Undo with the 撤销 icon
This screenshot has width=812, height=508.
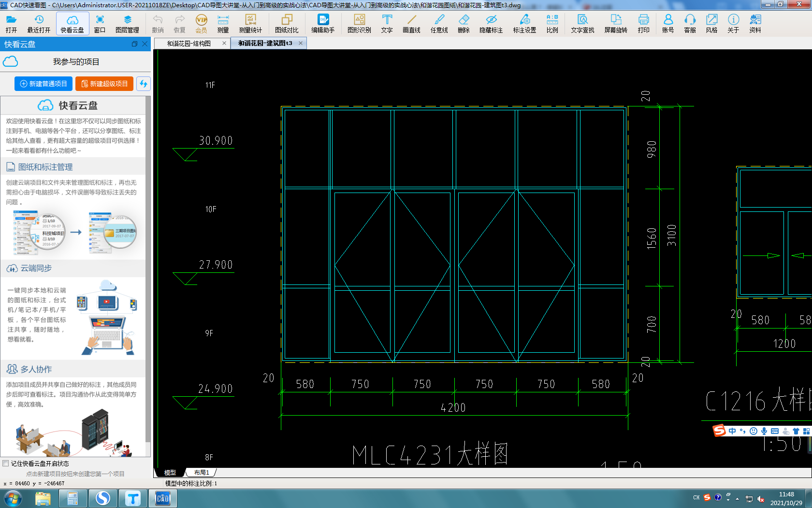(158, 23)
